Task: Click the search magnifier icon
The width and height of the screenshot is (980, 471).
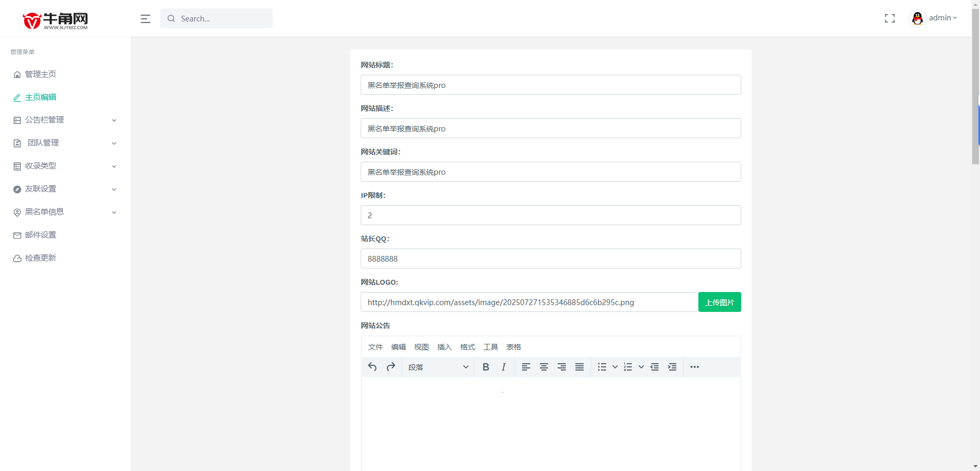Action: point(171,18)
